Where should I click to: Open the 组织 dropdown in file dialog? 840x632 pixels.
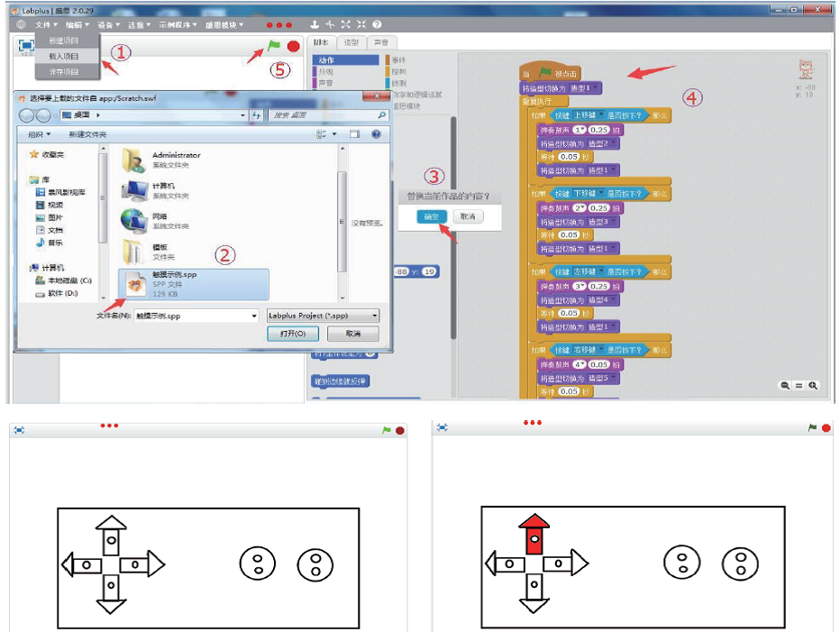(x=40, y=134)
